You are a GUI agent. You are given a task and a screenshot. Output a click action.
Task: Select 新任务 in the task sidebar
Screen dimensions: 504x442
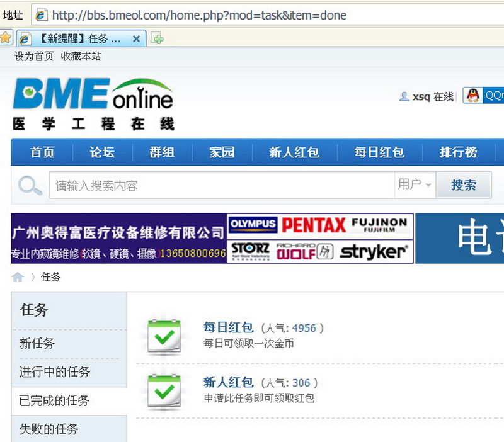tap(37, 344)
